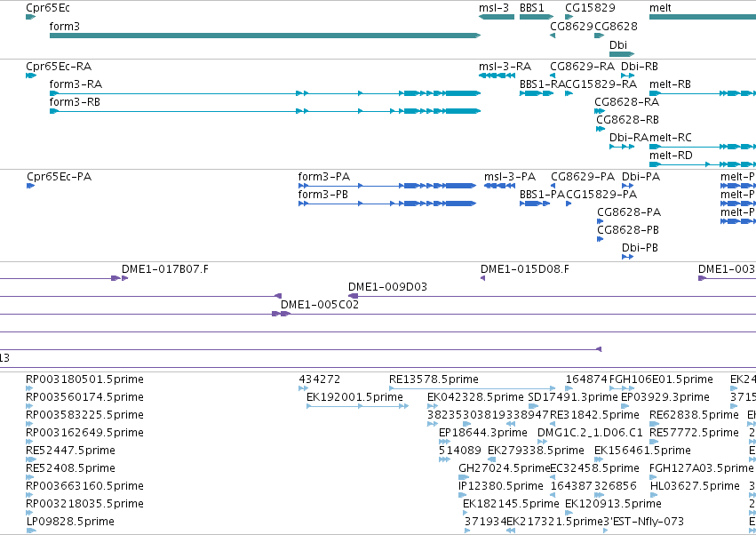This screenshot has width=756, height=535.
Task: Select the melt-RB transcript label
Action: (x=670, y=84)
